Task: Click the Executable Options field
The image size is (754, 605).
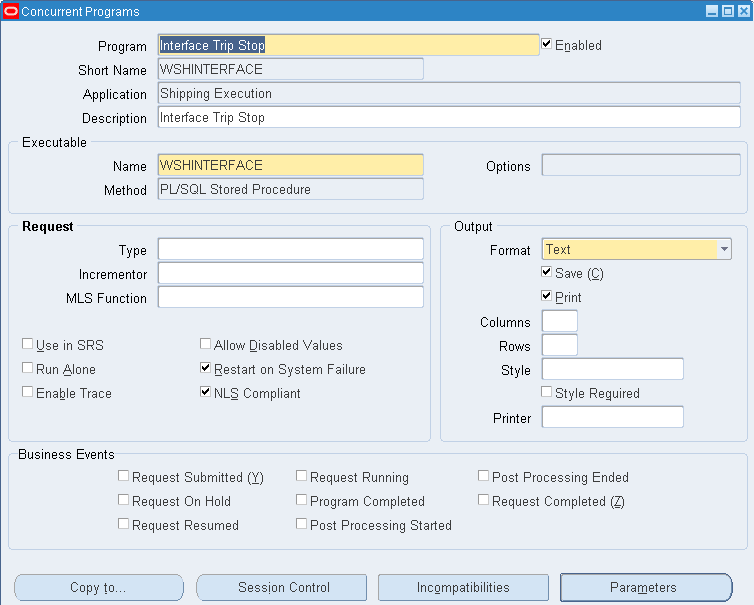Action: pos(641,165)
